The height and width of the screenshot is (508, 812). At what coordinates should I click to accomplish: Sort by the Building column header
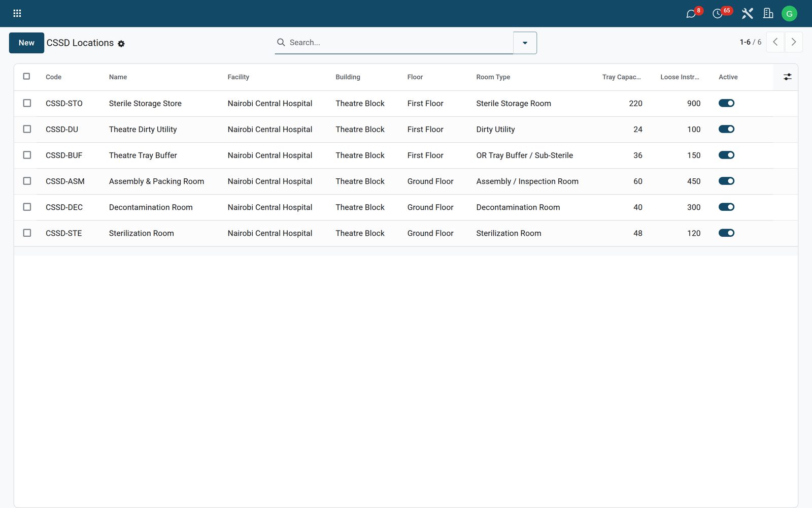[x=348, y=77]
